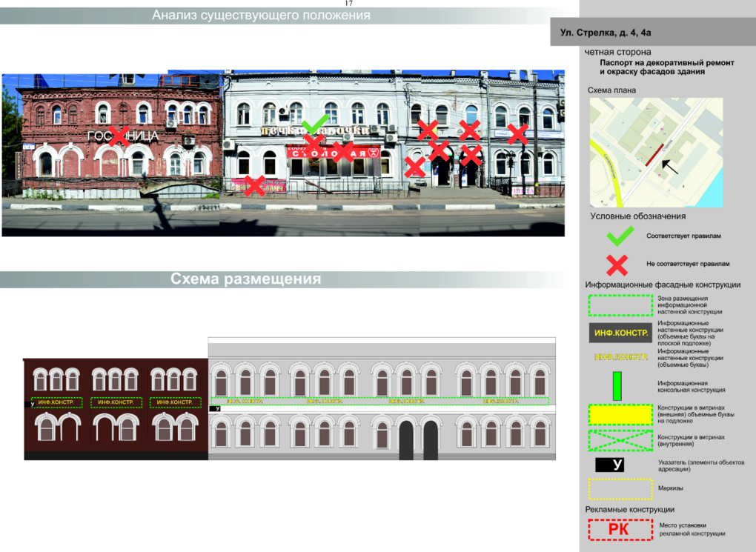
Task: Select the solid yellow showcase construction swatch
Action: point(620,415)
